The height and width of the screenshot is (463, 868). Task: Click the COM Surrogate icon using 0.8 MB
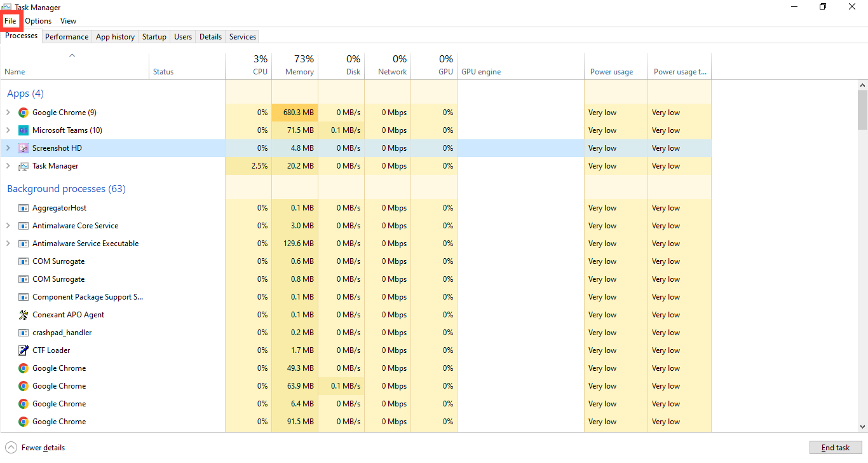pos(24,279)
